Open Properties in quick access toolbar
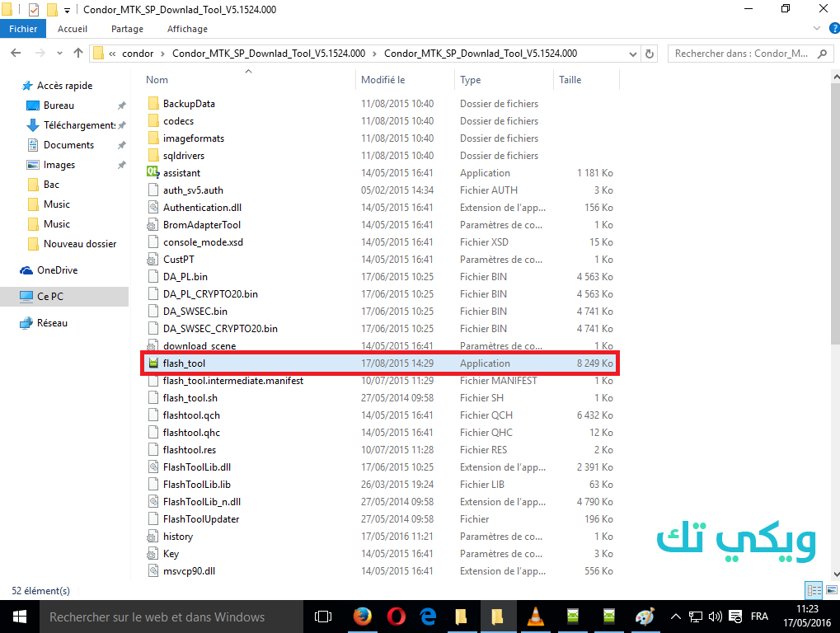The height and width of the screenshot is (633, 840). (33, 10)
